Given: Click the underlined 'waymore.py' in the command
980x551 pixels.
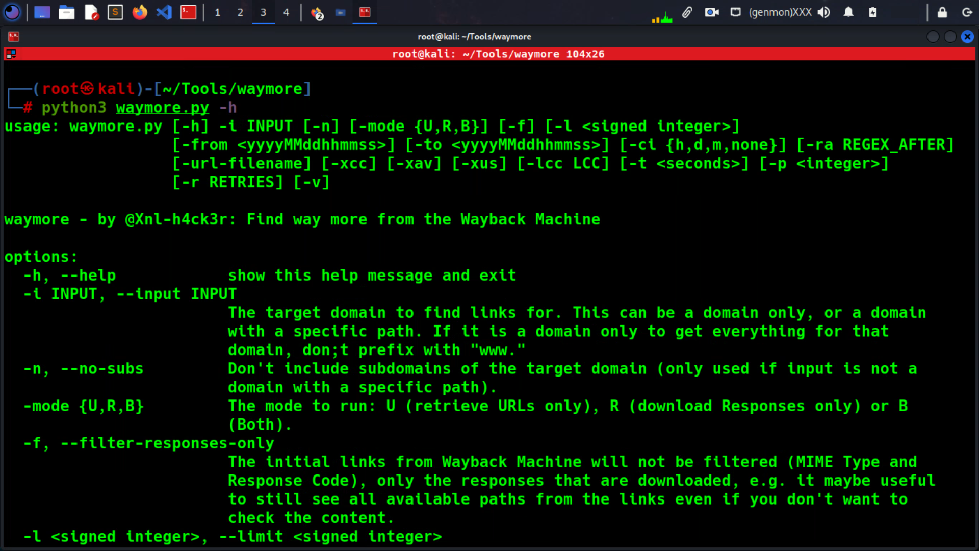Looking at the screenshot, I should [163, 108].
